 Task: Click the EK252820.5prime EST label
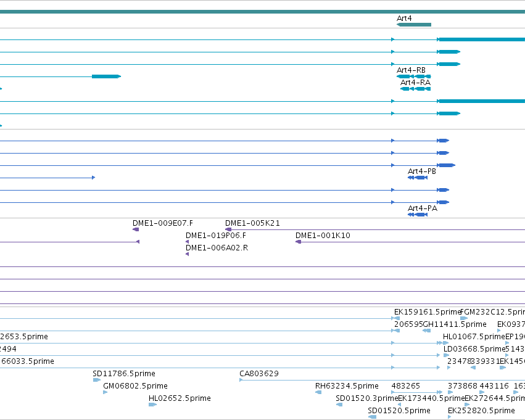tap(481, 411)
